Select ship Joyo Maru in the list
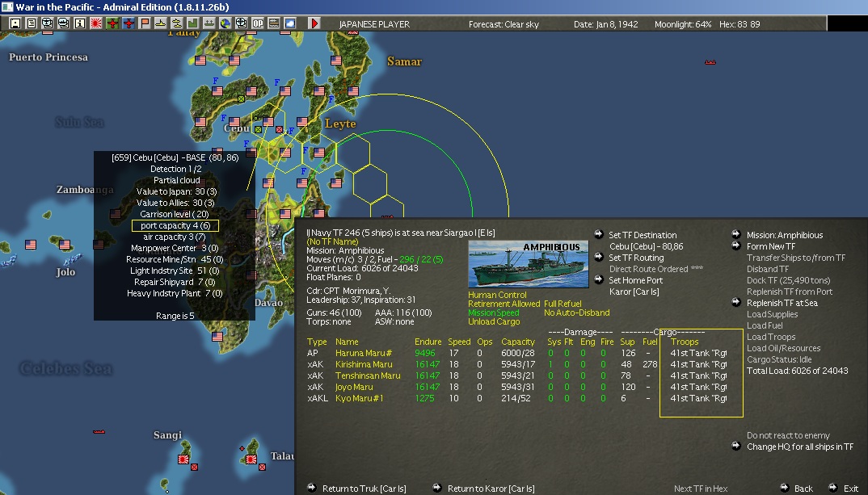 (354, 387)
